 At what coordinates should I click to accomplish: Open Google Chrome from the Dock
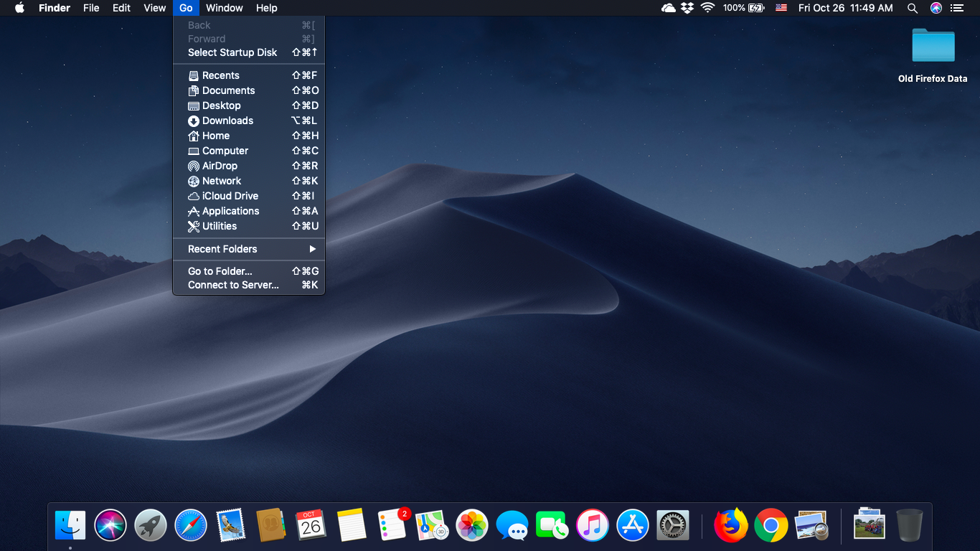click(x=771, y=526)
